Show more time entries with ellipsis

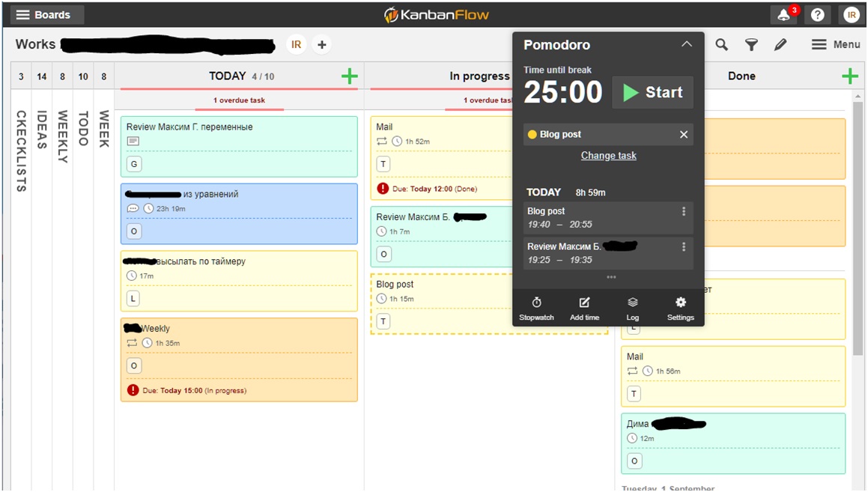click(611, 277)
